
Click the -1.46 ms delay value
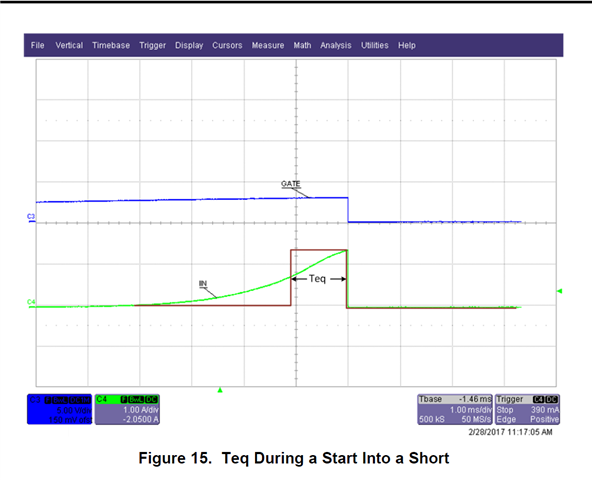tap(475, 399)
